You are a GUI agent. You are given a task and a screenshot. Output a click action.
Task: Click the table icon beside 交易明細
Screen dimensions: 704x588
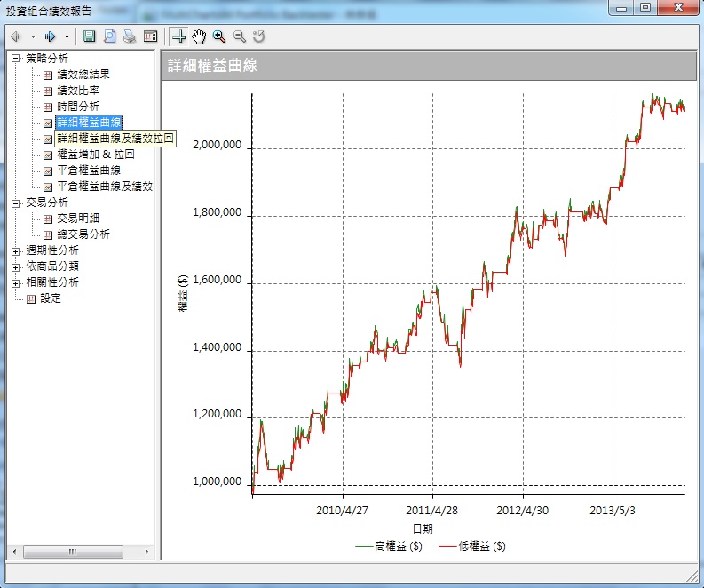pyautogui.click(x=48, y=219)
